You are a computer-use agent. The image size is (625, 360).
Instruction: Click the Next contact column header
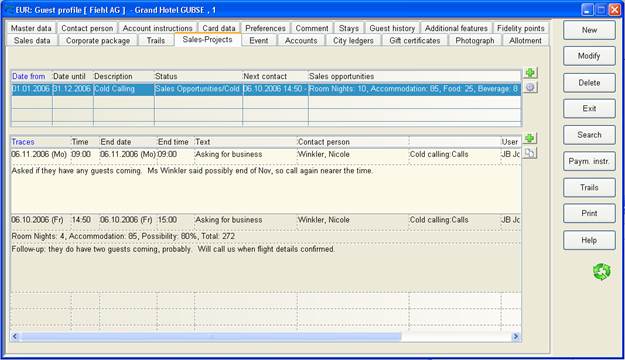point(275,76)
